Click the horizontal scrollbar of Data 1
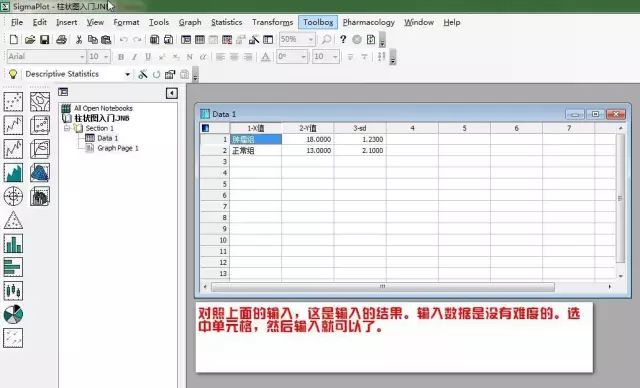640x388 pixels. [x=382, y=287]
